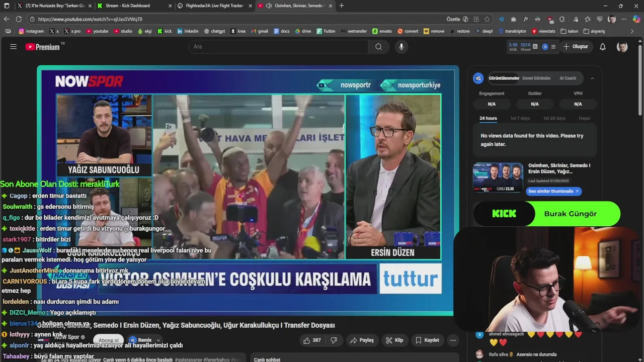Open the Özetle summarize button in address bar
This screenshot has width=644, height=362.
tap(457, 19)
